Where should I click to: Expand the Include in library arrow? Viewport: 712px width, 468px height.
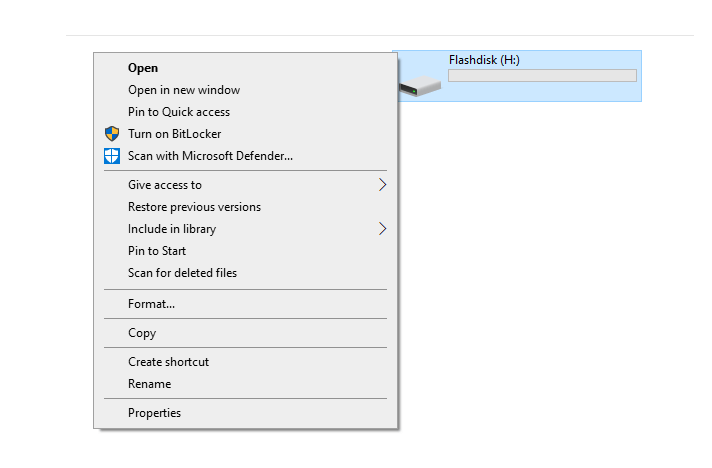click(x=382, y=229)
